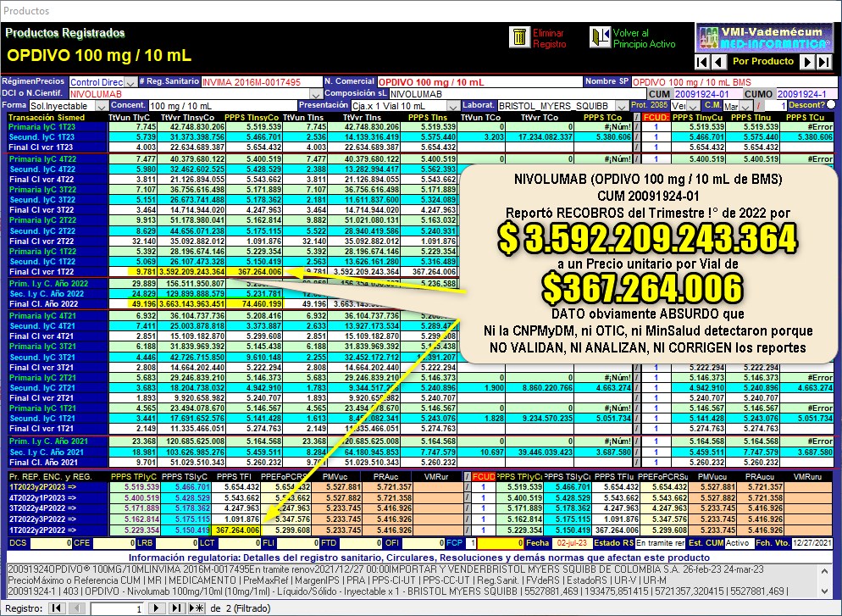This screenshot has width=842, height=616.
Task: Open the C.M. Mar dropdown
Action: coord(747,106)
